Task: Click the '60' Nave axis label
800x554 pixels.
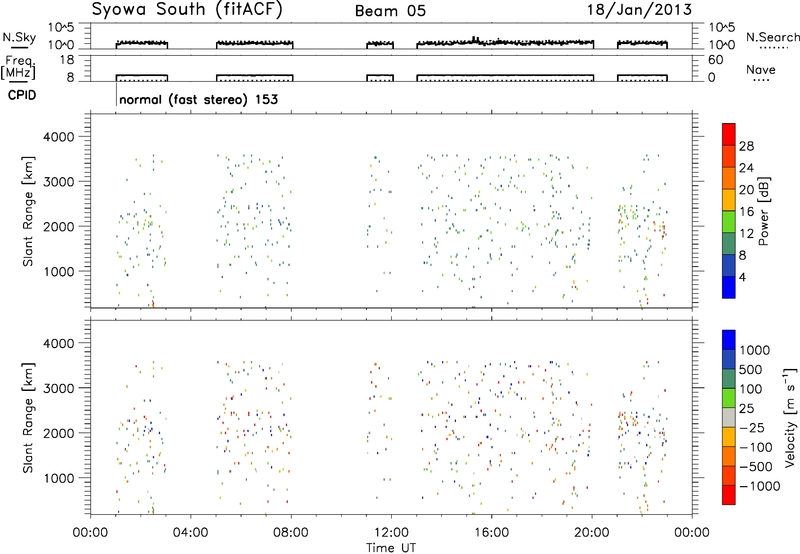Action: point(715,60)
